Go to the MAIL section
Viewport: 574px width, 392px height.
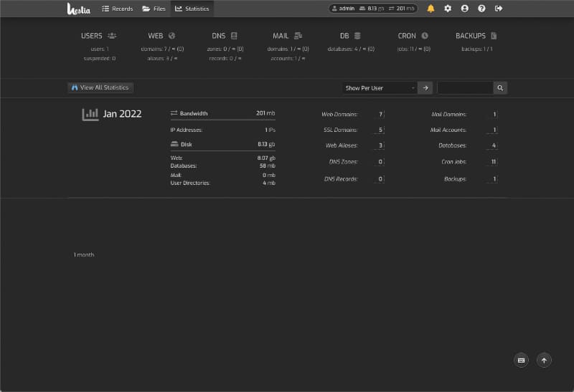(281, 36)
